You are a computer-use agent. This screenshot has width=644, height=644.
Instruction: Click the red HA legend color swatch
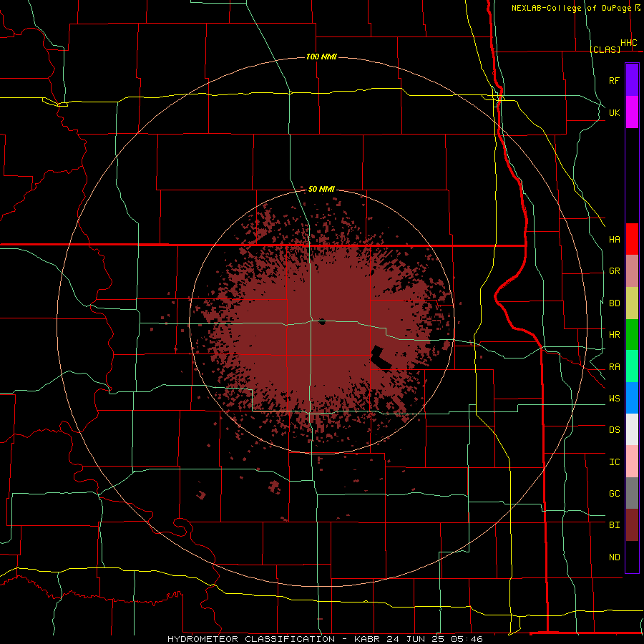(632, 239)
